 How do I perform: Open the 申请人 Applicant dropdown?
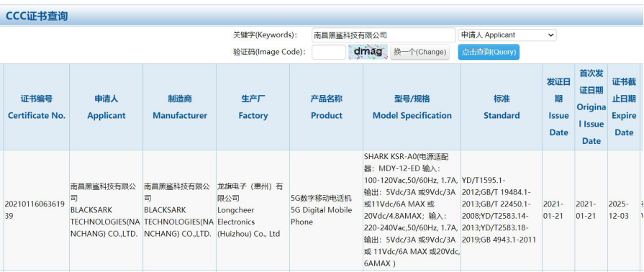pyautogui.click(x=507, y=35)
